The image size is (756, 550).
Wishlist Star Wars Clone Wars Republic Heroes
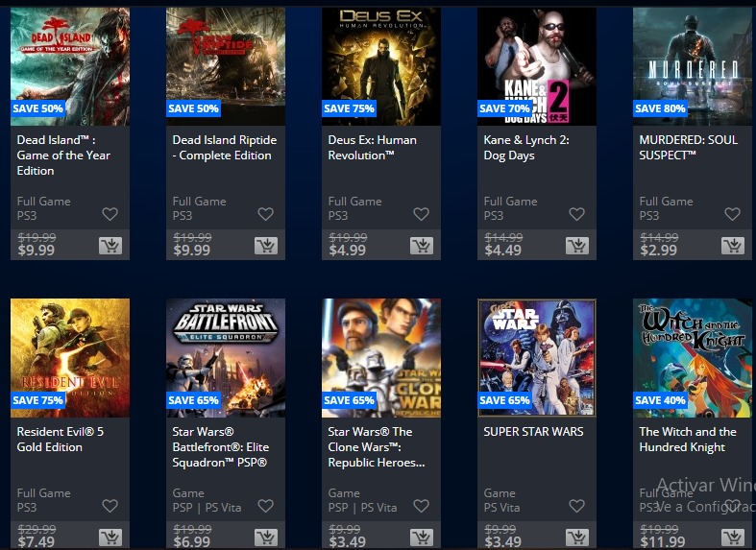pos(421,506)
